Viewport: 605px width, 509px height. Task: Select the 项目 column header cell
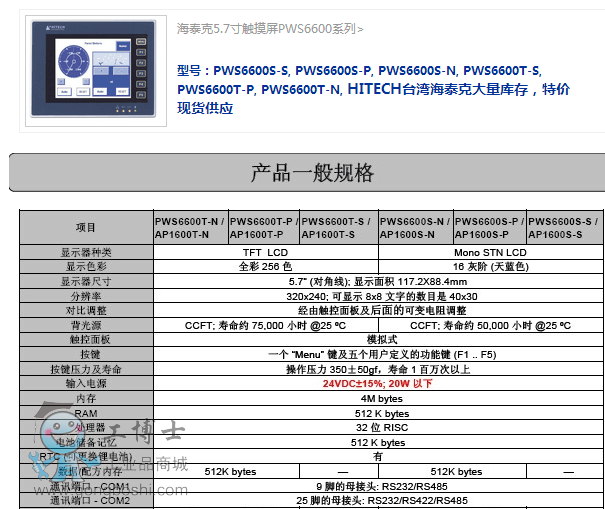[x=86, y=228]
